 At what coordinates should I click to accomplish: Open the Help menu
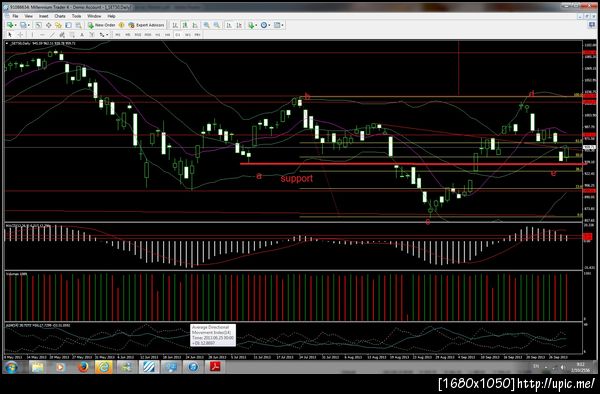click(x=111, y=16)
